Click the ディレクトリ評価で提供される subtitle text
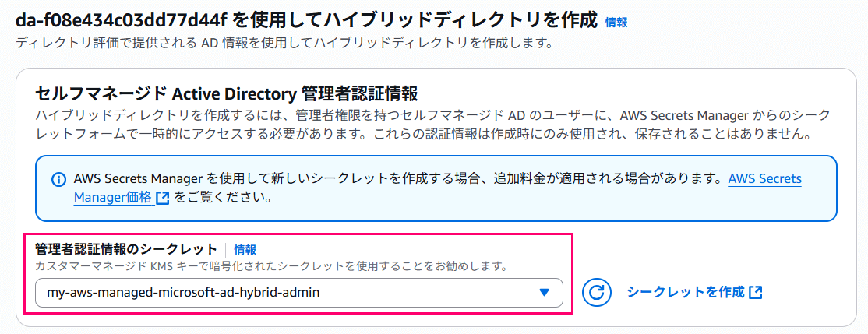 [x=284, y=43]
